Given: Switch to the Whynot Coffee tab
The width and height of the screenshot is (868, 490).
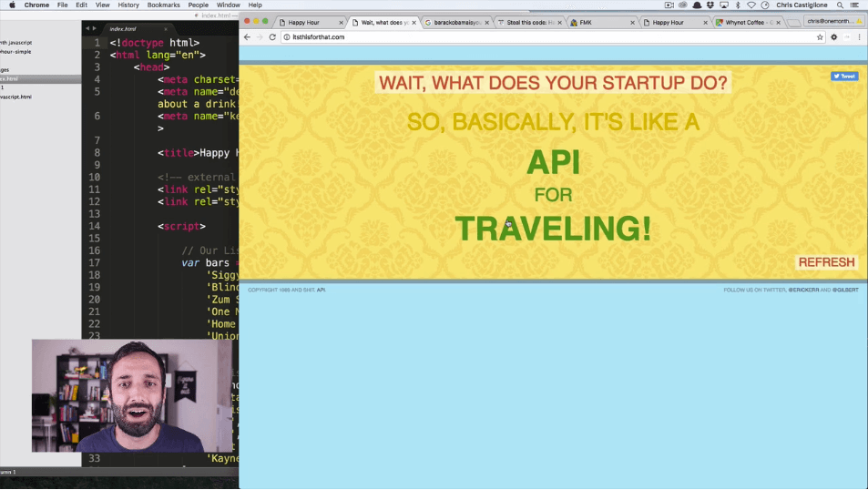Looking at the screenshot, I should (x=748, y=23).
